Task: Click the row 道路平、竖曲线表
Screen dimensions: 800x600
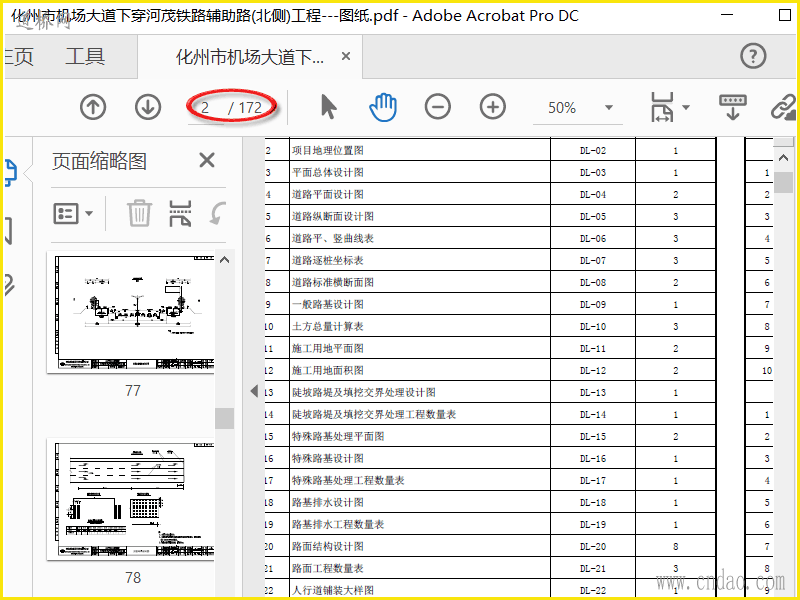Action: pyautogui.click(x=490, y=238)
